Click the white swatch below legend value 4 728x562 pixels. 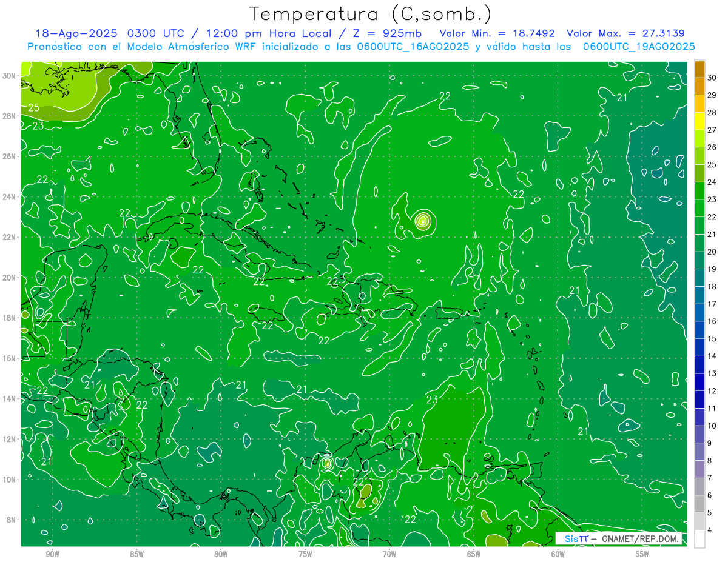coord(699,539)
